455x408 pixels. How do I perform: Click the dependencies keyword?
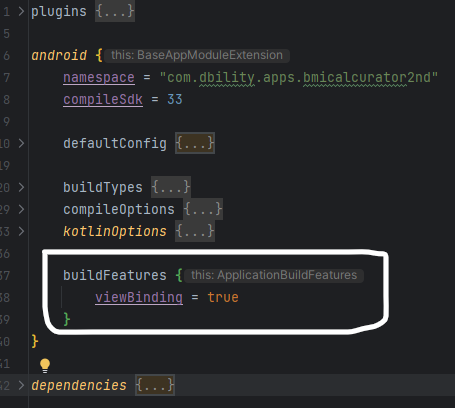[x=79, y=385]
